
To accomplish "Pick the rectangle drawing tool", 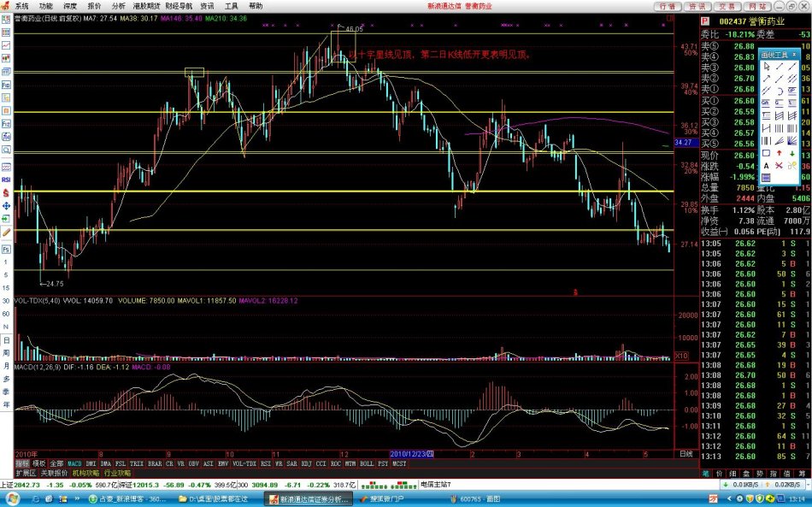I will [x=766, y=153].
